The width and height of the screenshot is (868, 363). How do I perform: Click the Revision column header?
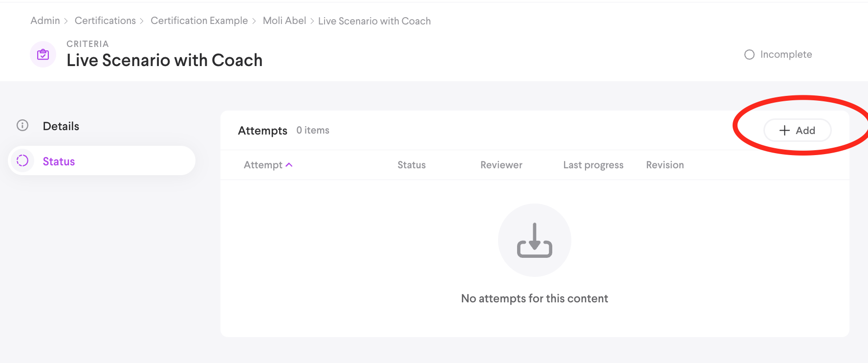[x=665, y=165]
